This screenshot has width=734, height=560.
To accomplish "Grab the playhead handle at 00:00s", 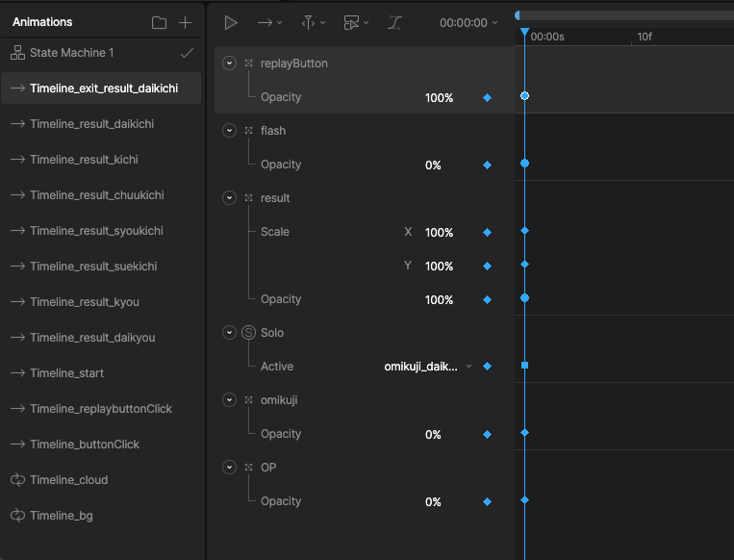I will [x=524, y=33].
